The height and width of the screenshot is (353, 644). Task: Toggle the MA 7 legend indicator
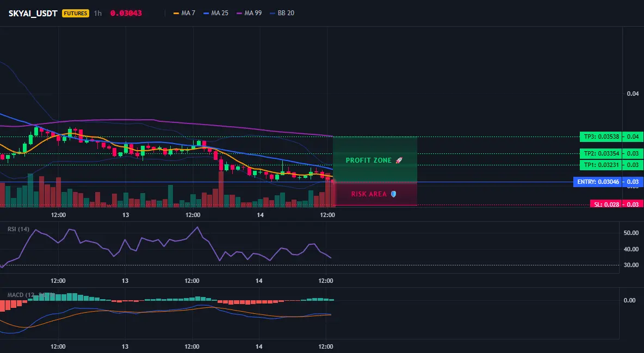coord(184,13)
